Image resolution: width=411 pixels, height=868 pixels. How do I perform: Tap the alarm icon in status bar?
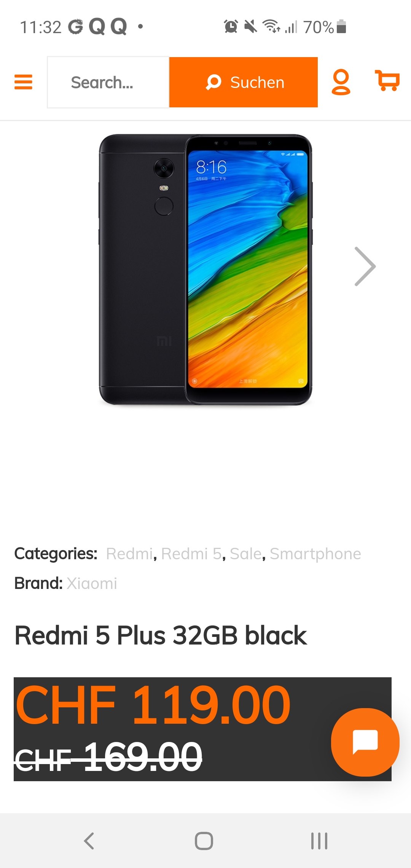point(231,27)
